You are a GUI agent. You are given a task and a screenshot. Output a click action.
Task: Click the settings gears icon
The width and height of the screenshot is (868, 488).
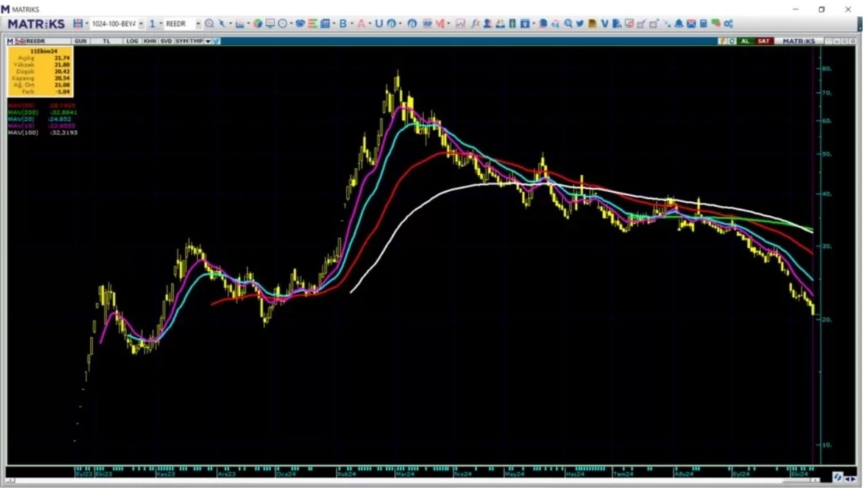[728, 24]
